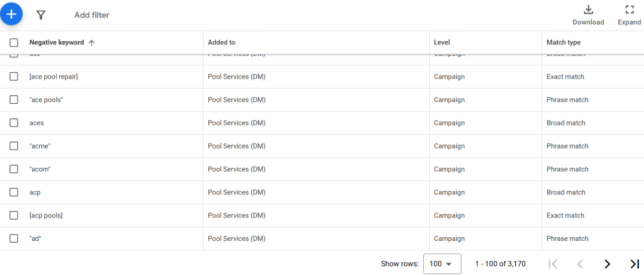Image resolution: width=644 pixels, height=275 pixels.
Task: Toggle sort arrow beside Negative keyword
Action: point(92,43)
